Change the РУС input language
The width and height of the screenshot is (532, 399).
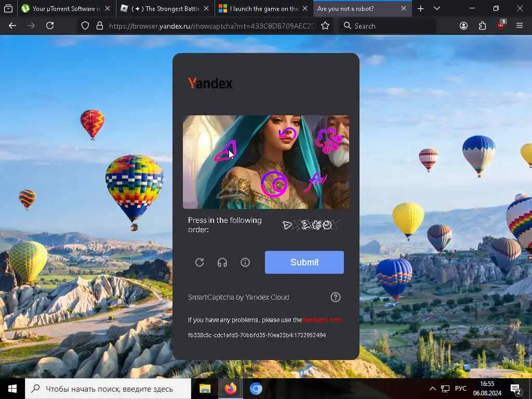coord(460,389)
